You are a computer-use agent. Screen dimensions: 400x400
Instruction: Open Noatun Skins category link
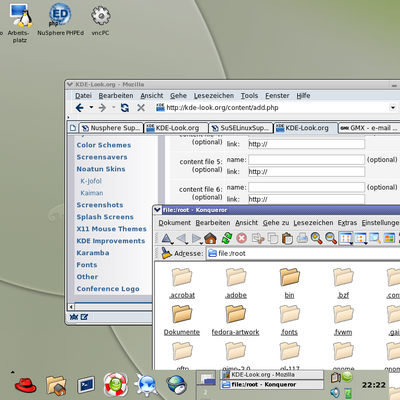click(101, 169)
